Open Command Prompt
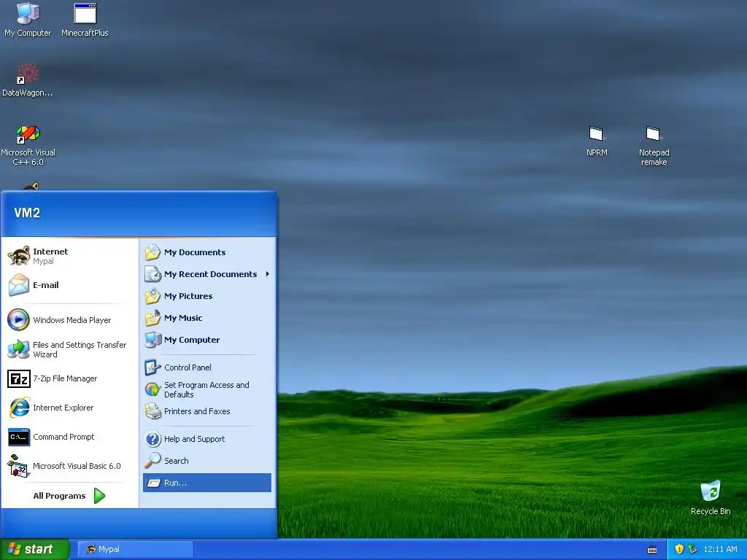 (69, 437)
